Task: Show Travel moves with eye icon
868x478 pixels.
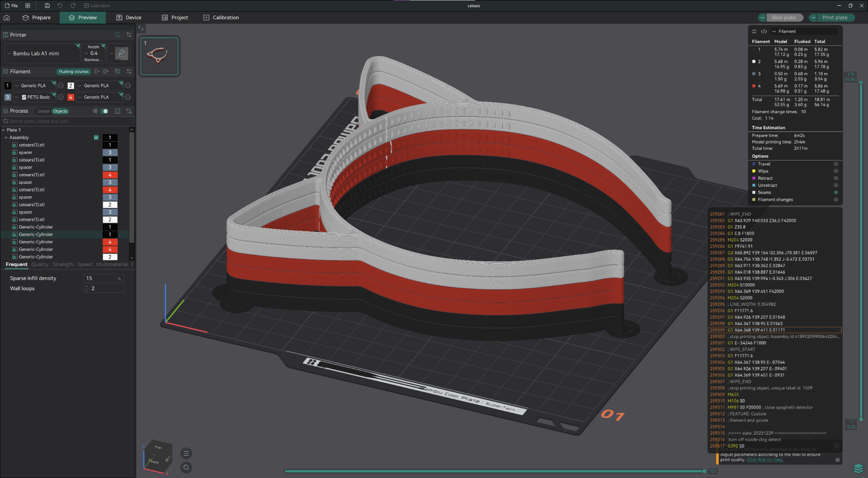Action: point(835,164)
